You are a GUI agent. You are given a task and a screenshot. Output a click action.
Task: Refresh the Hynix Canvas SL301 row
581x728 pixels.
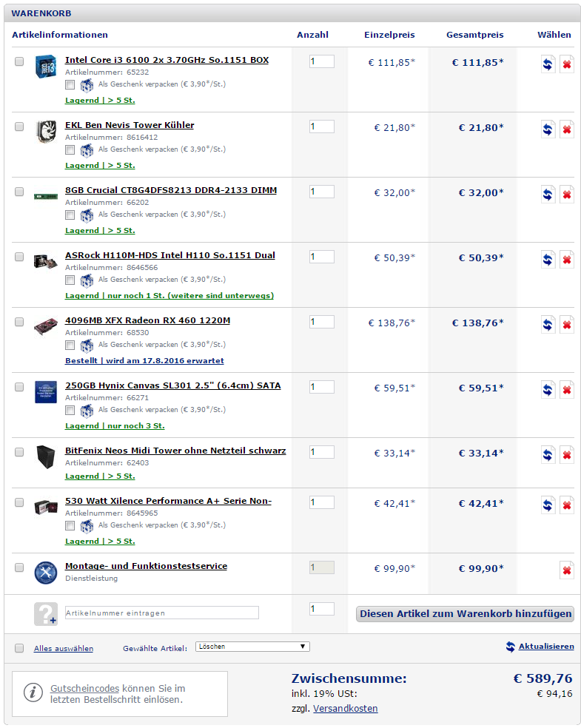[548, 389]
